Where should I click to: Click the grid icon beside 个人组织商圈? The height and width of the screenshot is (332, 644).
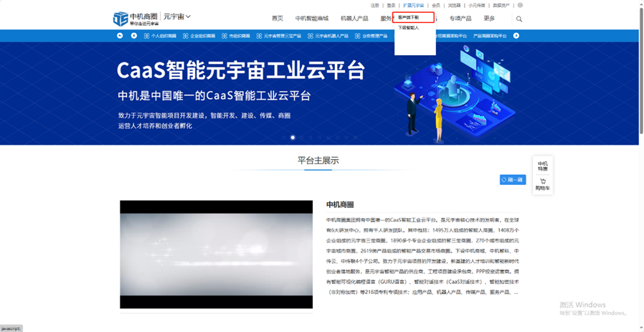click(x=146, y=36)
